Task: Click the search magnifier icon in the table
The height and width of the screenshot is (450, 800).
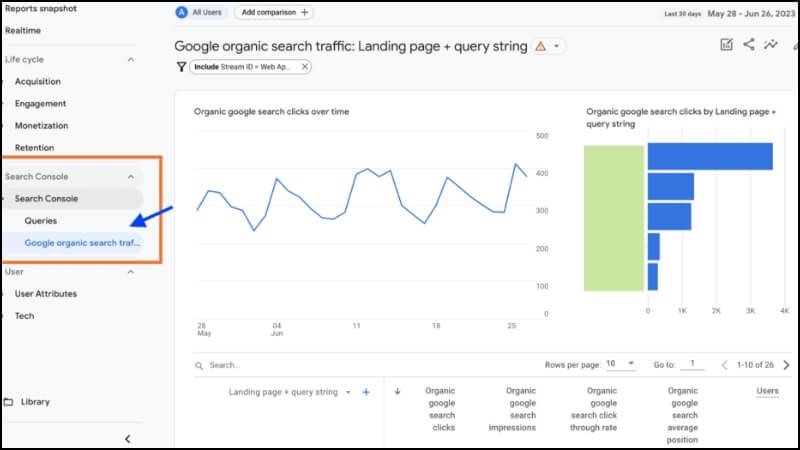Action: (199, 366)
